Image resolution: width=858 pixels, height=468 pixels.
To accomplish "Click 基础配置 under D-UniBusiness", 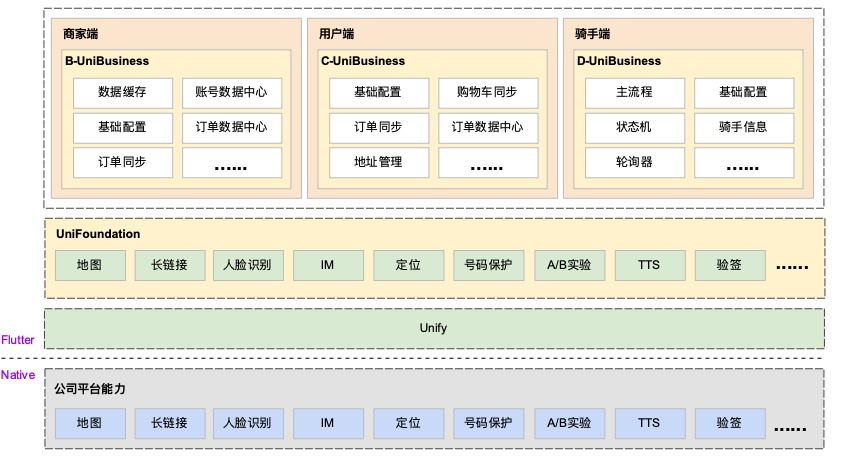I will [x=744, y=93].
